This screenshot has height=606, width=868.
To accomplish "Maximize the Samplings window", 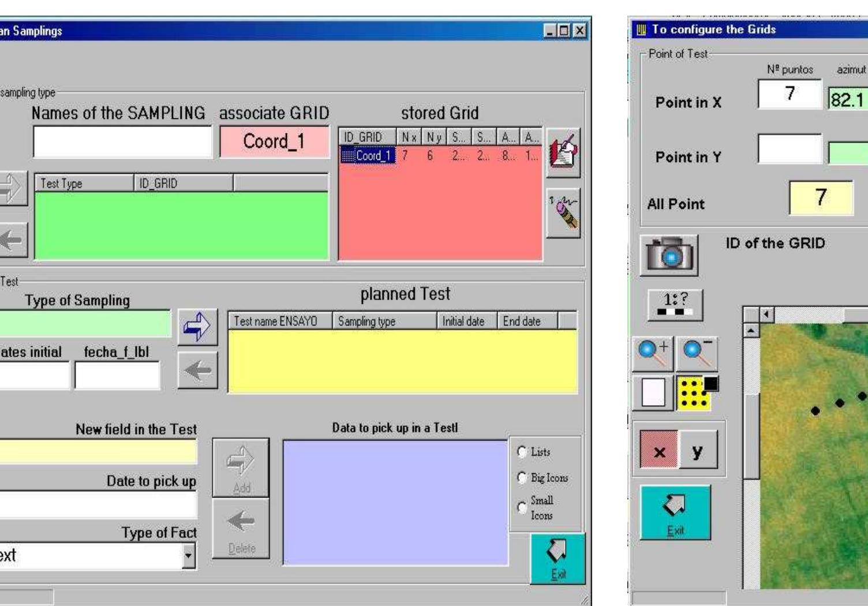I will (565, 31).
